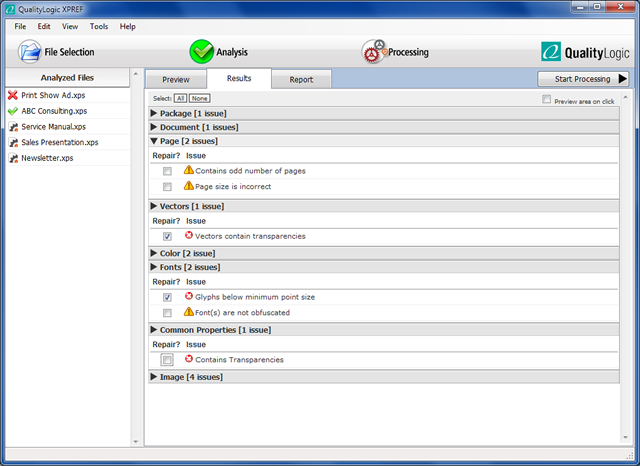This screenshot has width=640, height=466.
Task: Click status icon beside Service Manual.xps
Action: 13,127
